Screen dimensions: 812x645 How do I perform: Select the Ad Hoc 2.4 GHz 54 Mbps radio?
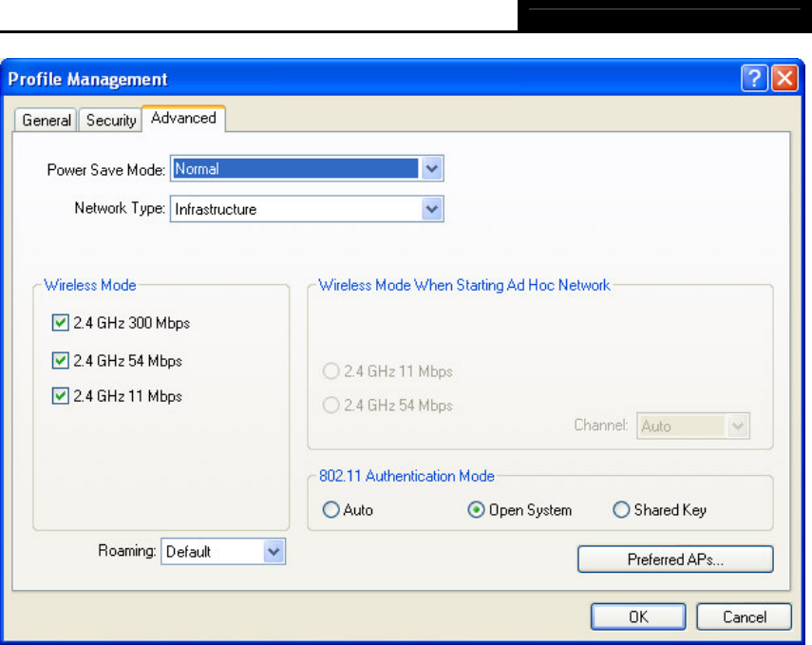pyautogui.click(x=330, y=405)
